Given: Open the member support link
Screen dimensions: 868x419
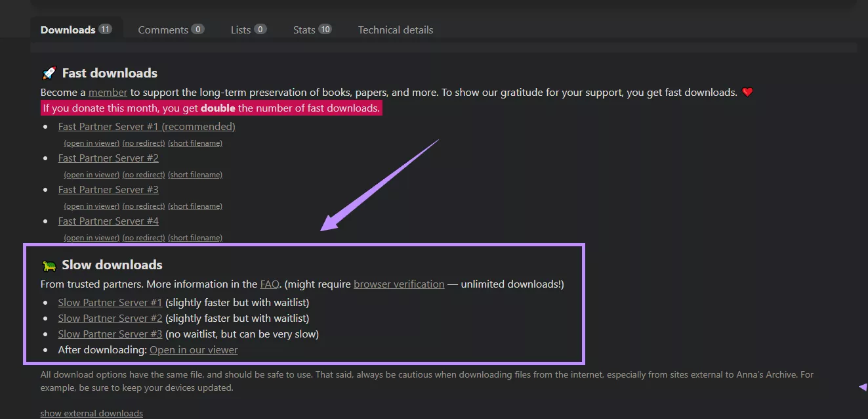Looking at the screenshot, I should [108, 92].
